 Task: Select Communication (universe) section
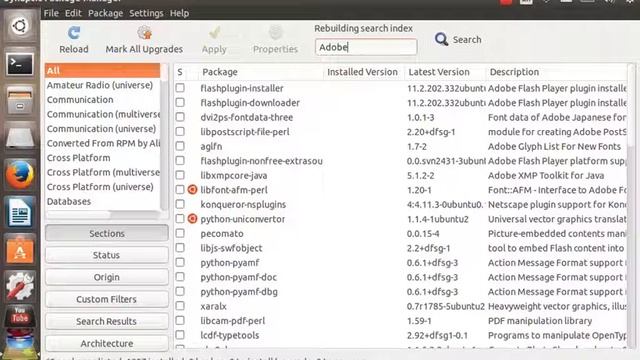pyautogui.click(x=102, y=129)
